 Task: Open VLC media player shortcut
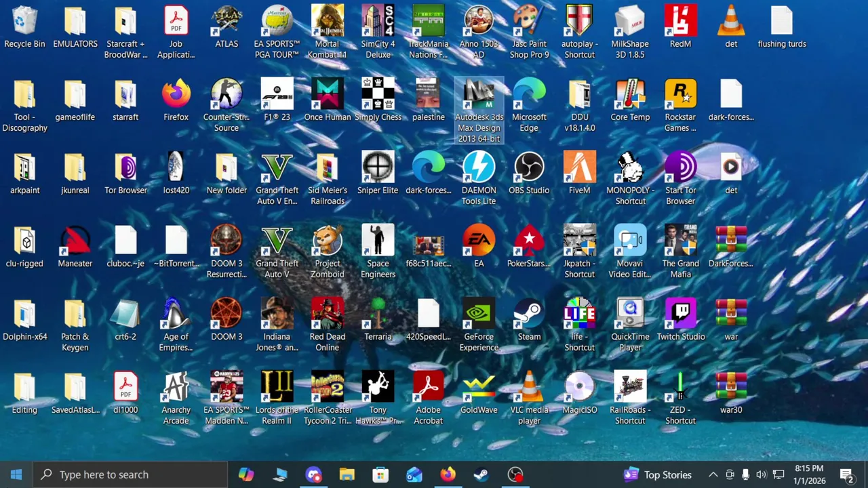(529, 397)
